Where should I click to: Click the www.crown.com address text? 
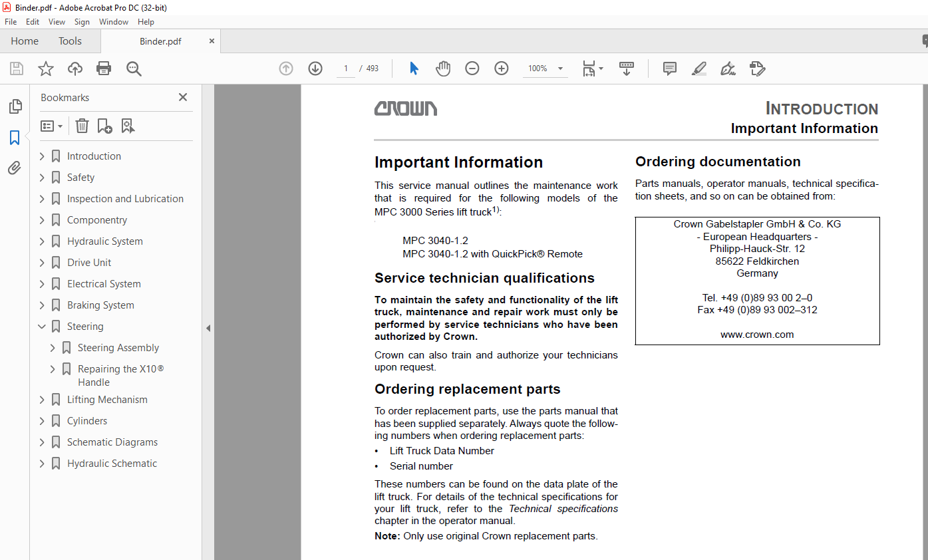click(757, 335)
